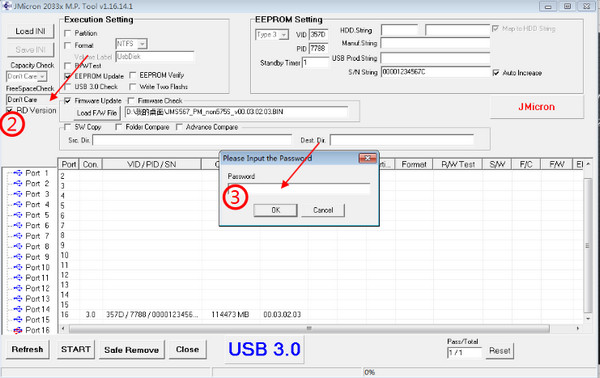Image resolution: width=600 pixels, height=378 pixels.
Task: Click the Standby Timer field
Action: 315,63
